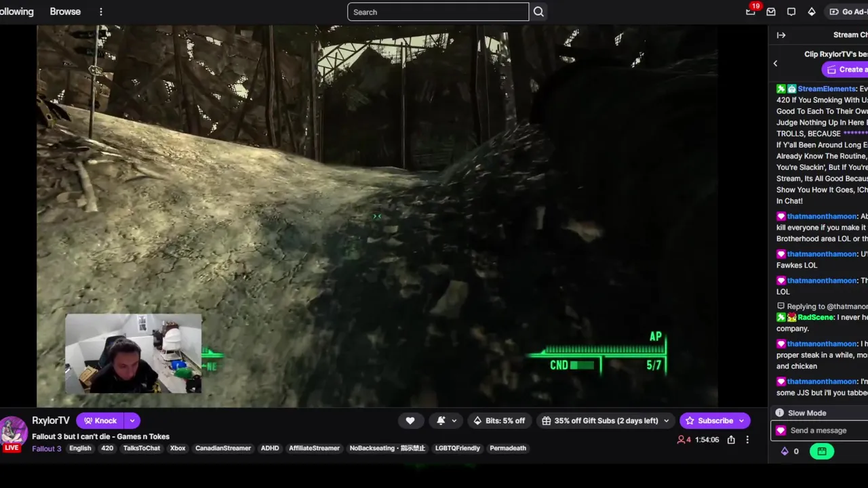Screen dimensions: 868x488
Task: Select the ADHD tag
Action: (x=270, y=448)
